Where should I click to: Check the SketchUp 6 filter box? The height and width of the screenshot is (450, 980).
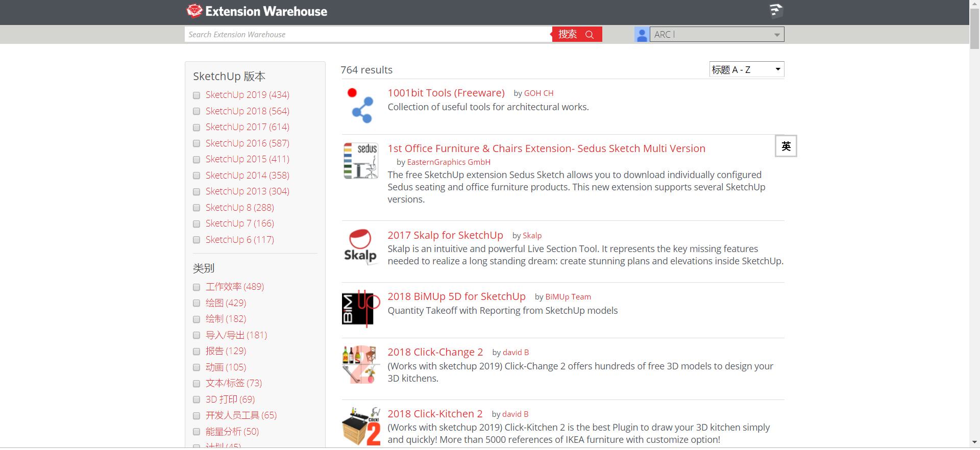pos(197,240)
